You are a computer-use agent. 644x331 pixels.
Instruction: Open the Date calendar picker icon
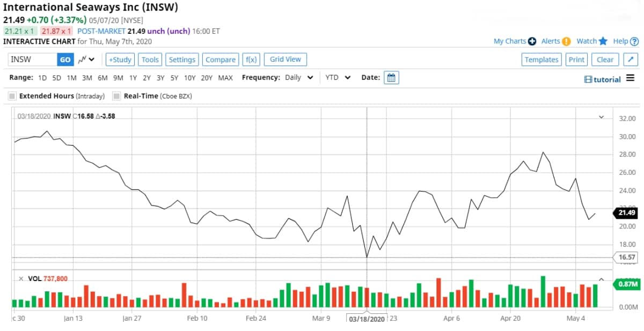point(391,77)
